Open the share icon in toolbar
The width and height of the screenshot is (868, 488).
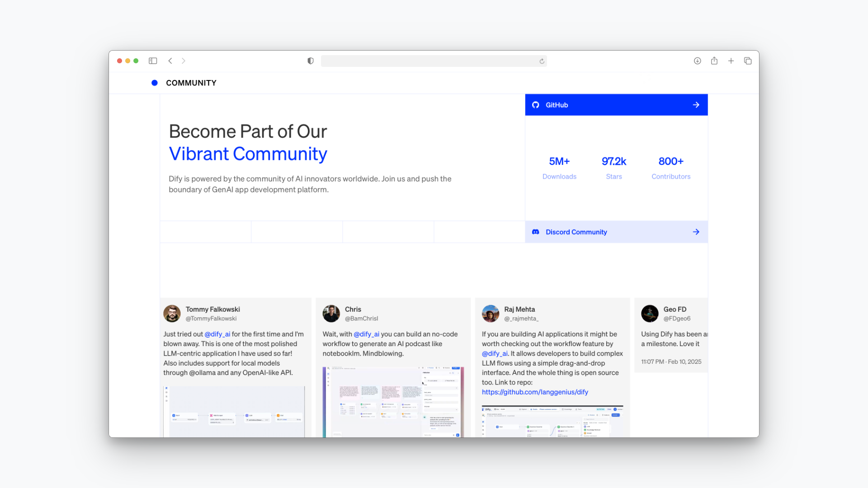point(714,61)
